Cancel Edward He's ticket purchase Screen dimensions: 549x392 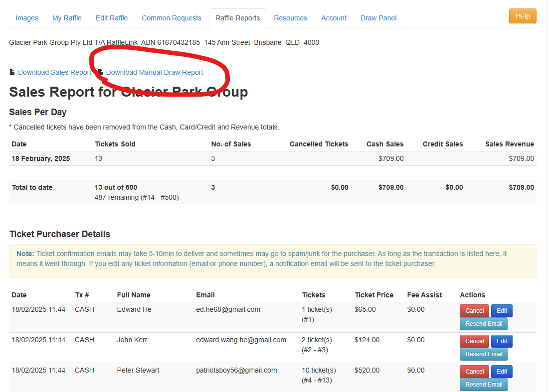tap(474, 311)
